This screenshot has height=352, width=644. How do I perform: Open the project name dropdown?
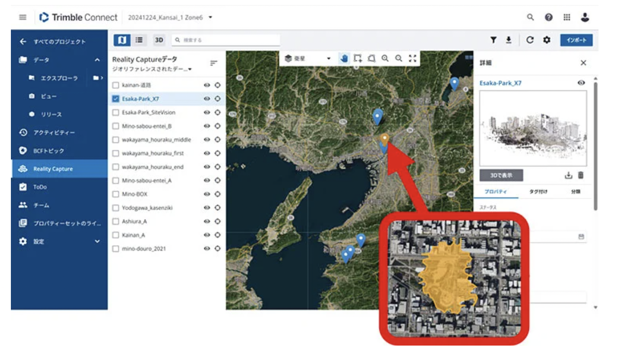[x=170, y=17]
